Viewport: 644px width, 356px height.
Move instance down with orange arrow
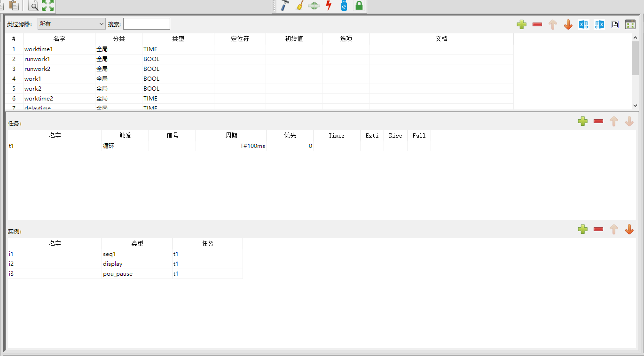click(x=629, y=229)
